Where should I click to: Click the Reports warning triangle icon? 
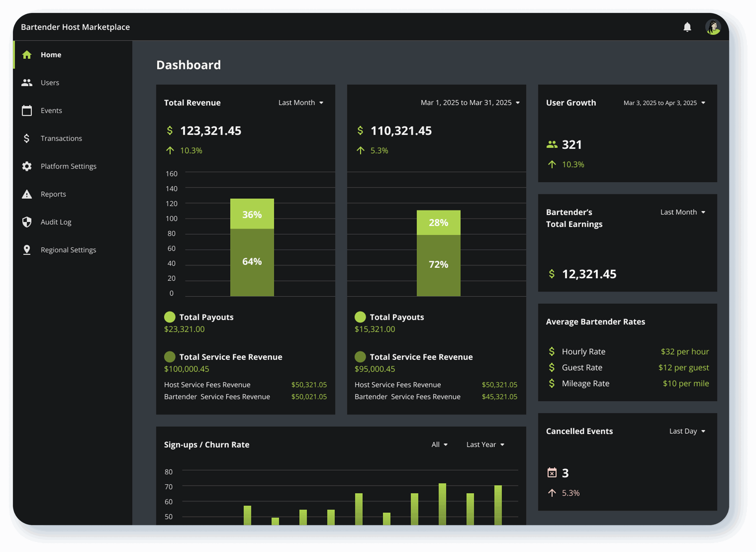click(x=27, y=194)
